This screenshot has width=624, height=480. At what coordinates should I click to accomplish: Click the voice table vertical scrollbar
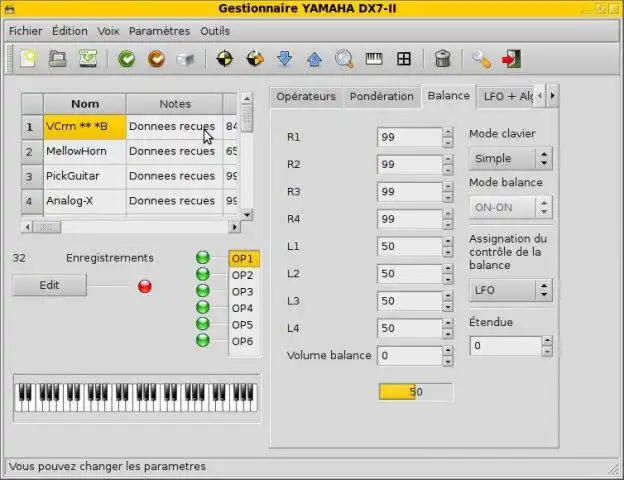(247, 156)
